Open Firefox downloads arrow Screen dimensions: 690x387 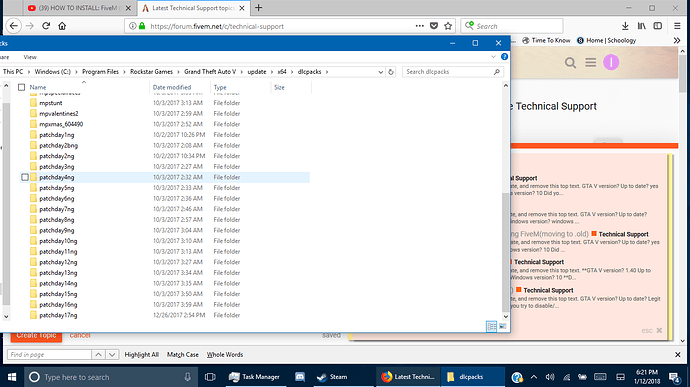pyautogui.click(x=625, y=26)
